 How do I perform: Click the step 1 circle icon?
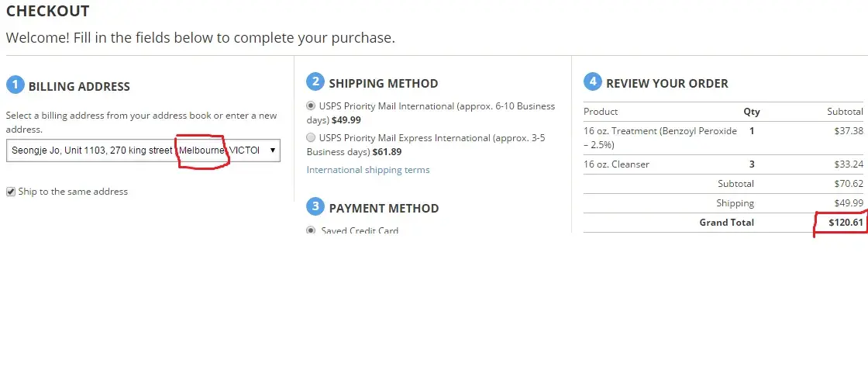tap(15, 85)
